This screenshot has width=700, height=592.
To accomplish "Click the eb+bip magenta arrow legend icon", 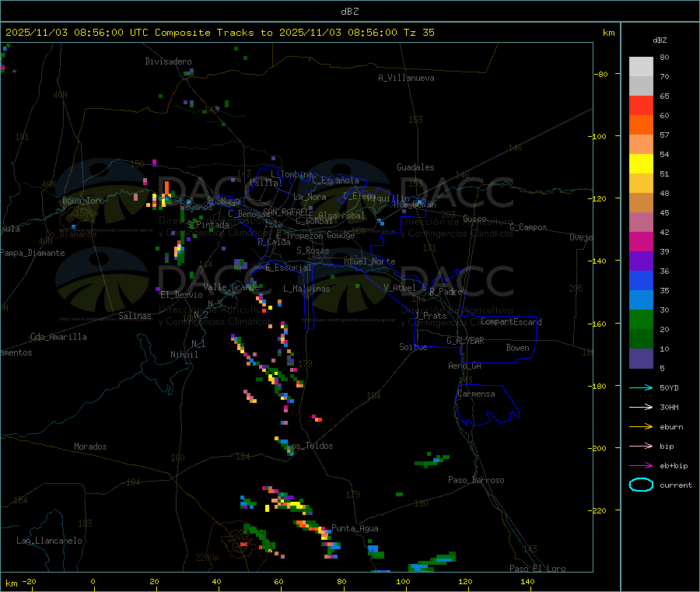I will pos(641,466).
